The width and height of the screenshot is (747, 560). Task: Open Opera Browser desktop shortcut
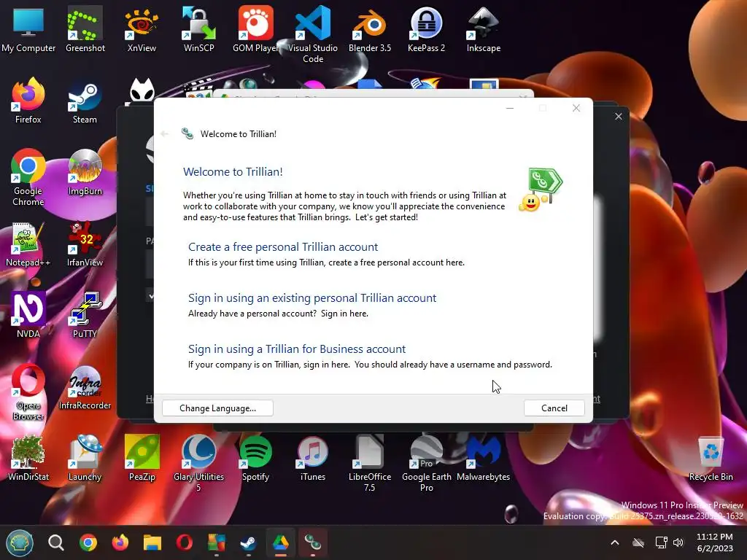28,392
